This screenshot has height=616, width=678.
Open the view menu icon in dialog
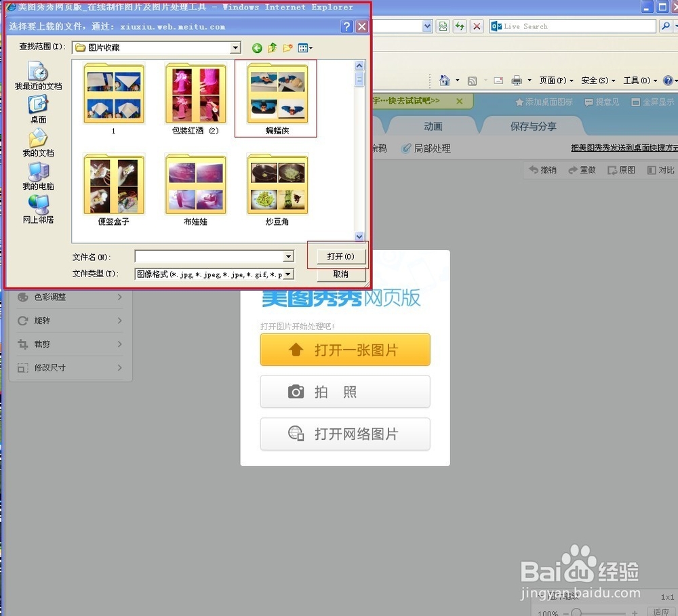click(305, 47)
